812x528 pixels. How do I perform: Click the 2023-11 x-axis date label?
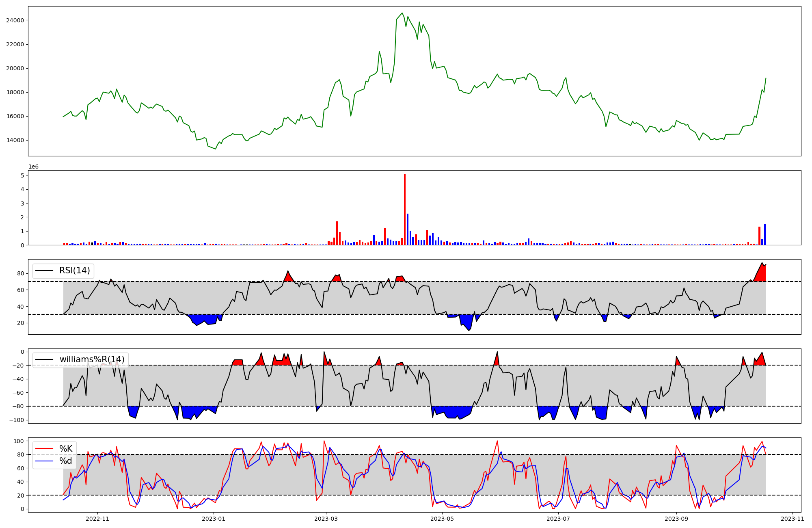793,519
